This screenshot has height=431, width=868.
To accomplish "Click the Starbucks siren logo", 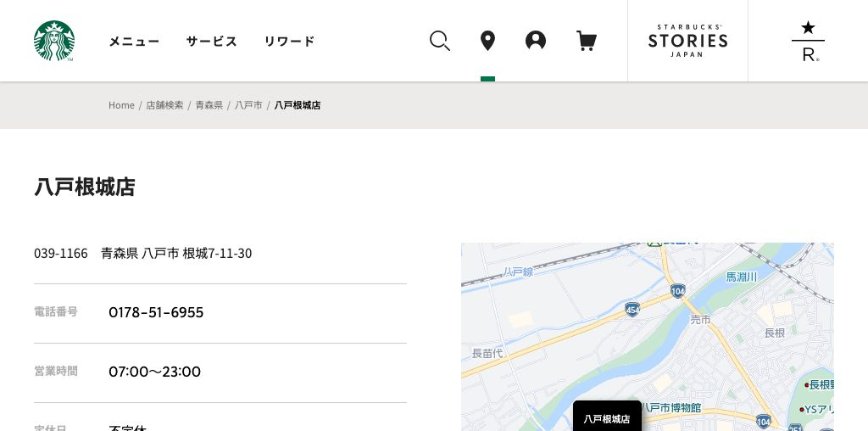I will point(53,41).
